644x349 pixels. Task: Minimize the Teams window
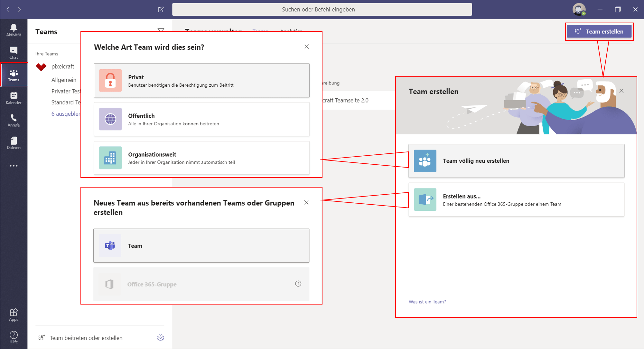(x=600, y=9)
